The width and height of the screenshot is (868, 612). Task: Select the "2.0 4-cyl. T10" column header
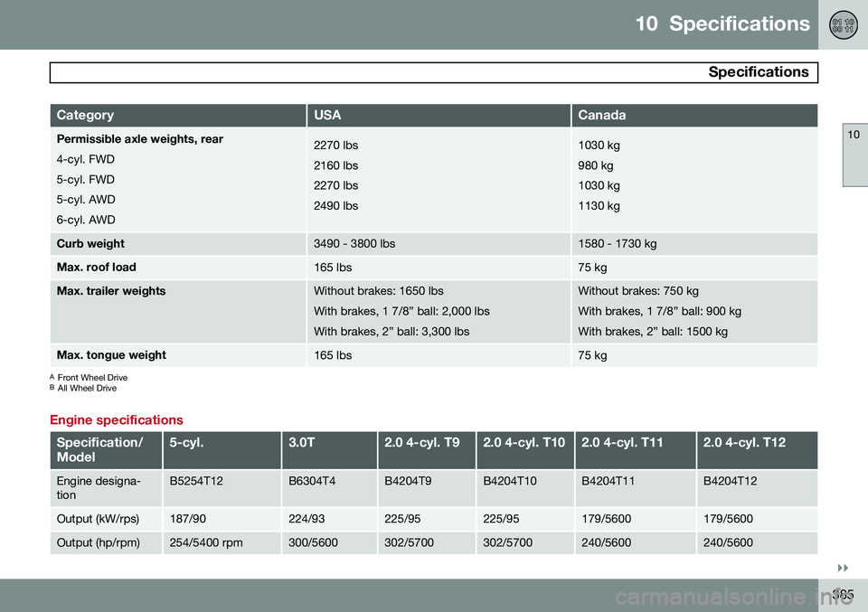525,450
